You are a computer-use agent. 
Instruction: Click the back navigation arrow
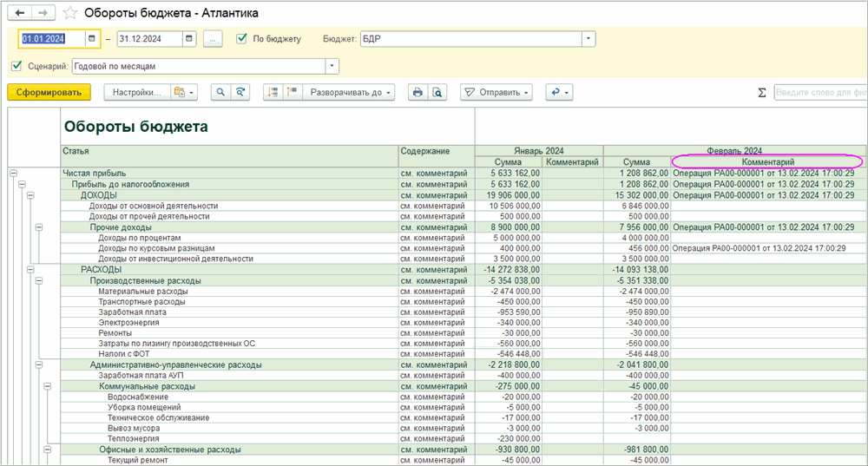[20, 14]
